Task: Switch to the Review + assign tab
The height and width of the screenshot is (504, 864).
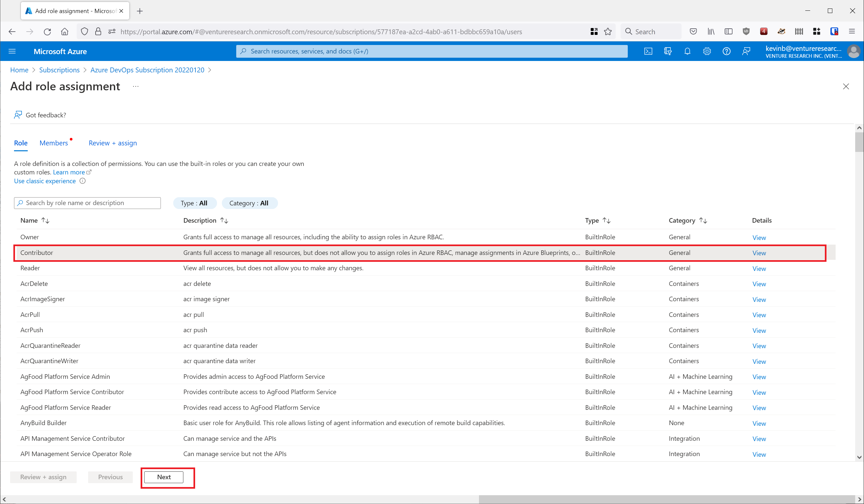Action: pyautogui.click(x=113, y=143)
